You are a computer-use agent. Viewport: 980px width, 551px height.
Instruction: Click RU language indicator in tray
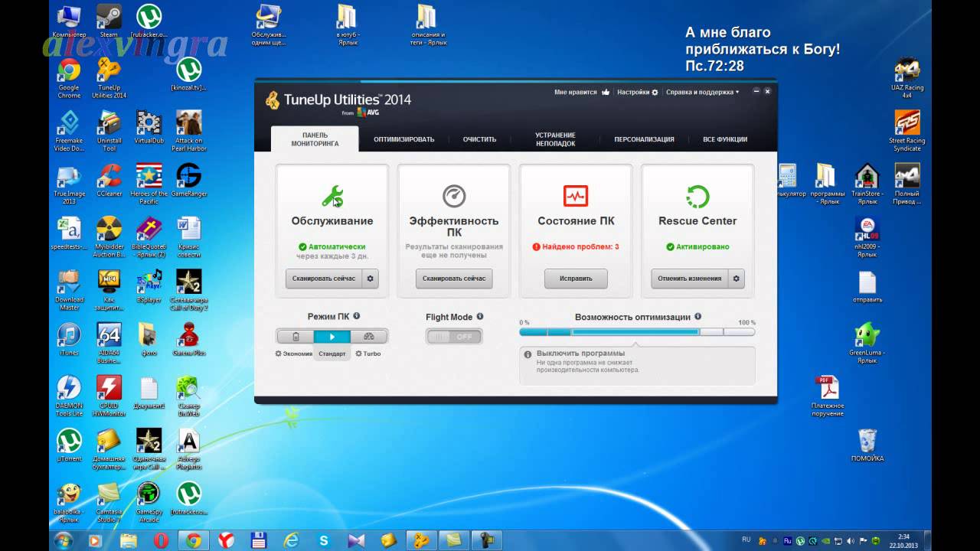(746, 539)
